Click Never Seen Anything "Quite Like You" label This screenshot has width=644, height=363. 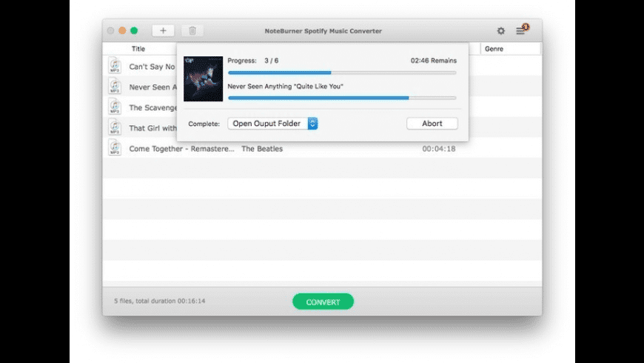pyautogui.click(x=286, y=87)
